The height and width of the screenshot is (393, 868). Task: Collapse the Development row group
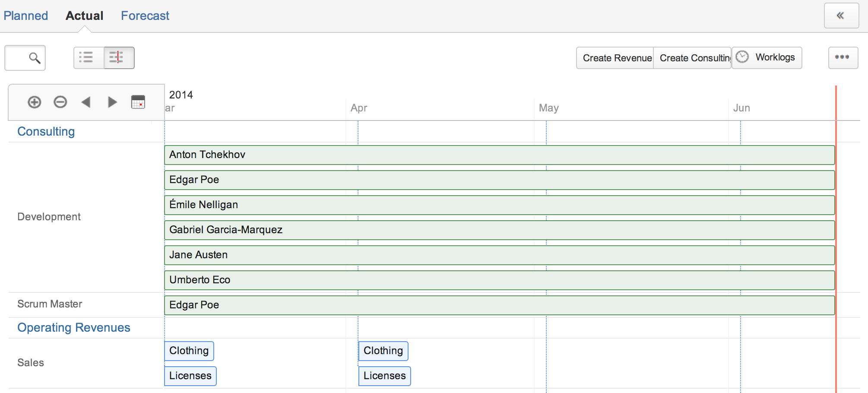tap(49, 216)
